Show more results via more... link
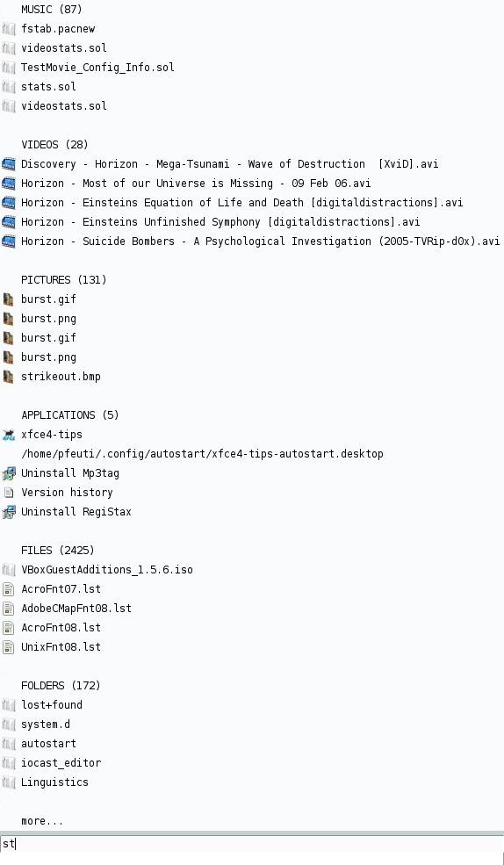The image size is (504, 865). tap(42, 821)
